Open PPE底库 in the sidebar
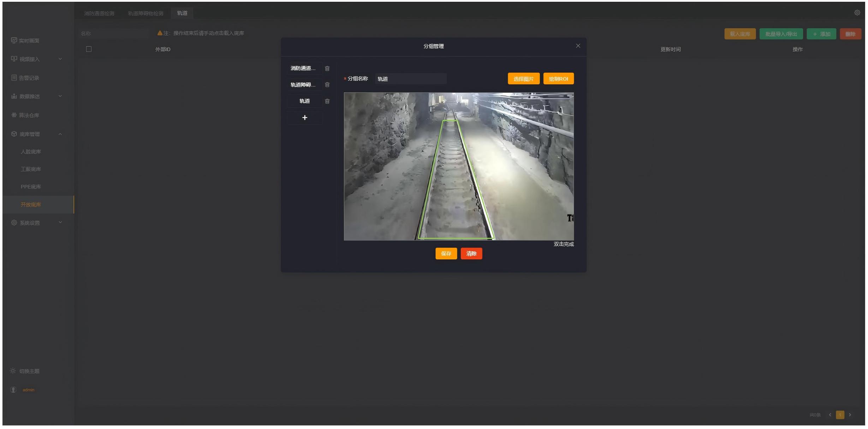The image size is (868, 429). 31,187
